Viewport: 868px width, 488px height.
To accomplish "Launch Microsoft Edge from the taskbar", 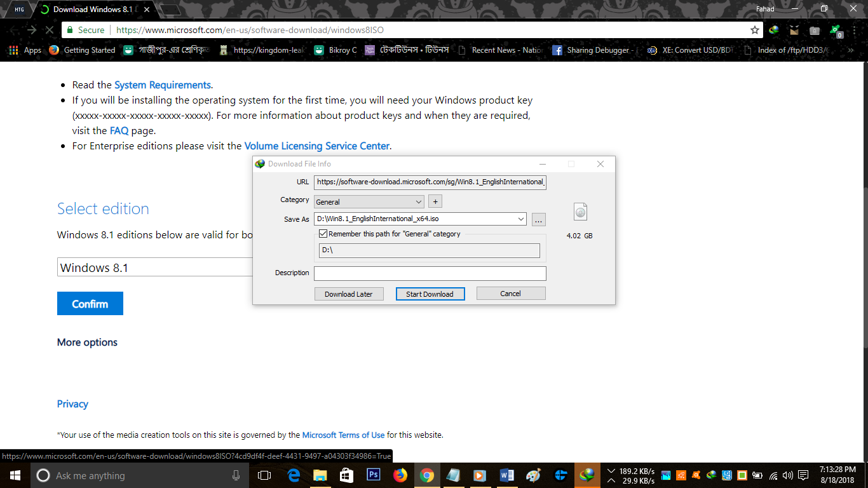I will tap(294, 475).
